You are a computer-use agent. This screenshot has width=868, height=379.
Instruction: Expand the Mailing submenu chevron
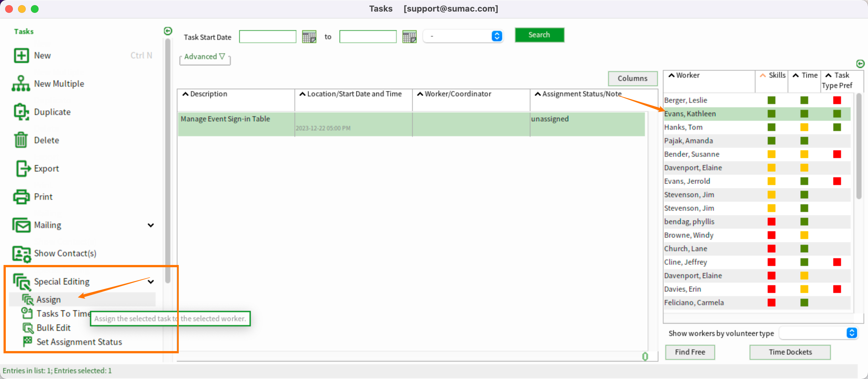tap(151, 225)
